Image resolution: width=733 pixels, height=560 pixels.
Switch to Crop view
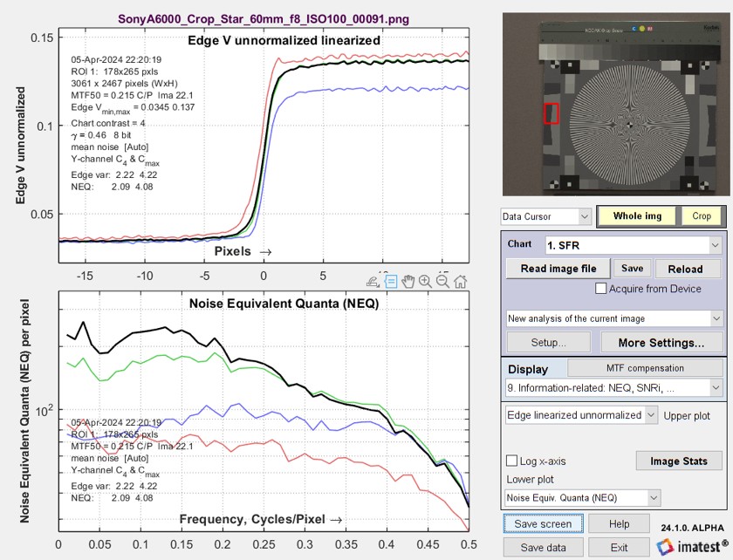coord(702,216)
